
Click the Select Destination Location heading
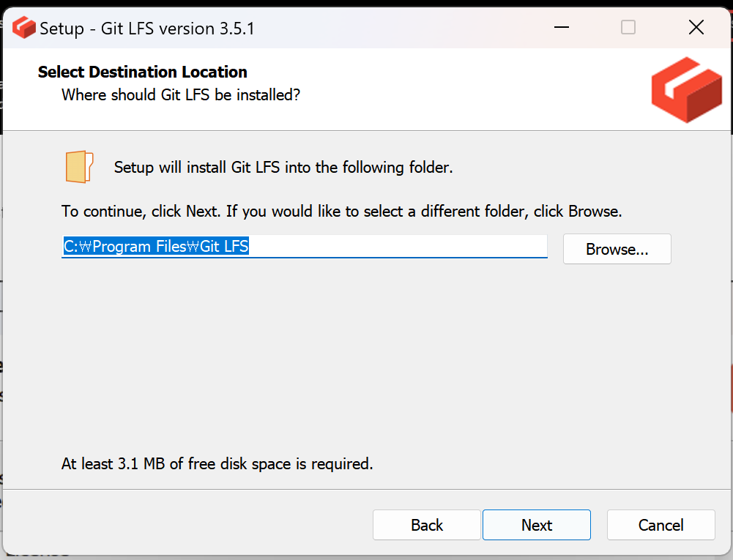[x=141, y=72]
